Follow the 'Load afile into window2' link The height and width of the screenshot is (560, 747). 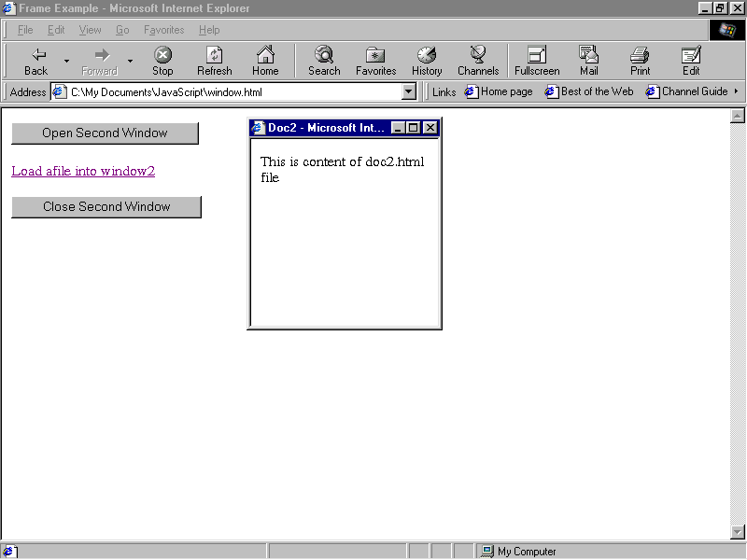point(83,171)
